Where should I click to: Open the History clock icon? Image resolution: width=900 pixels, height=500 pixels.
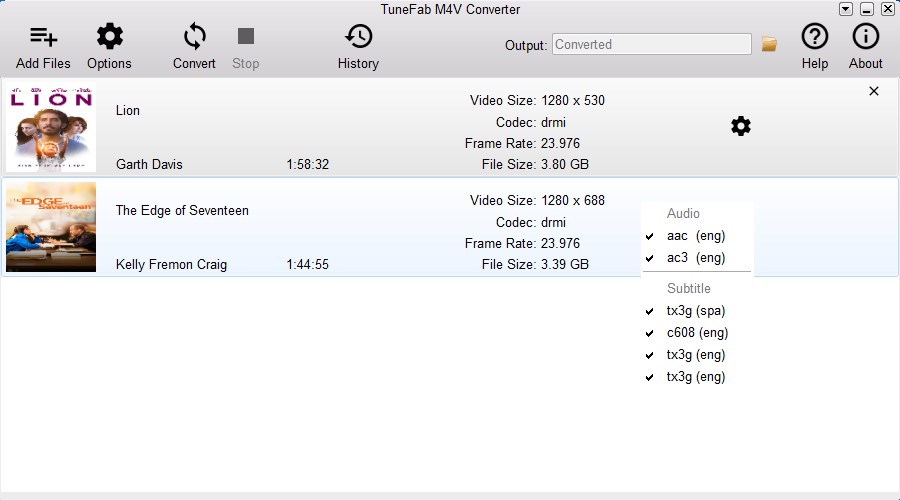point(358,36)
